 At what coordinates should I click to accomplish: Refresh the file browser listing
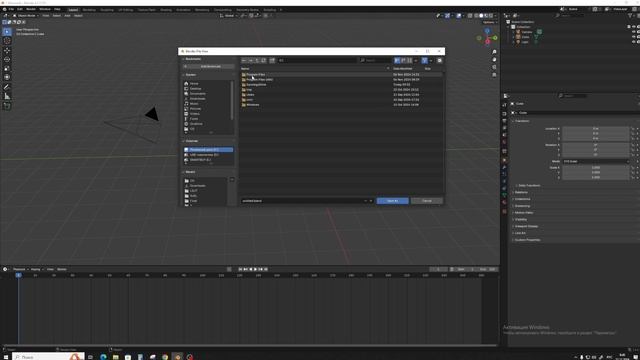264,60
